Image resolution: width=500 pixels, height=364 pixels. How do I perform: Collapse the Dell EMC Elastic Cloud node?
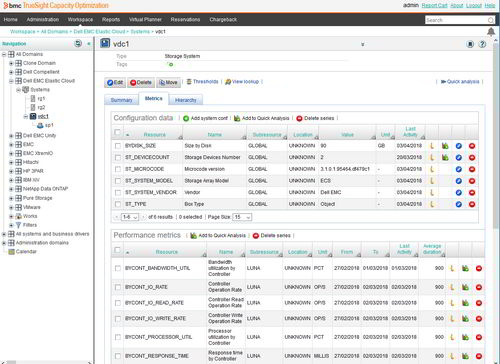click(11, 81)
